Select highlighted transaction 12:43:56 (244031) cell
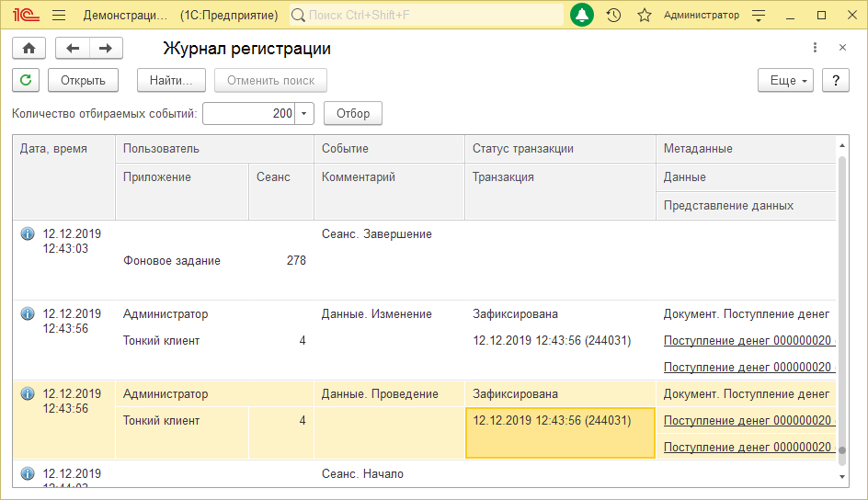The height and width of the screenshot is (500, 868). click(x=560, y=433)
